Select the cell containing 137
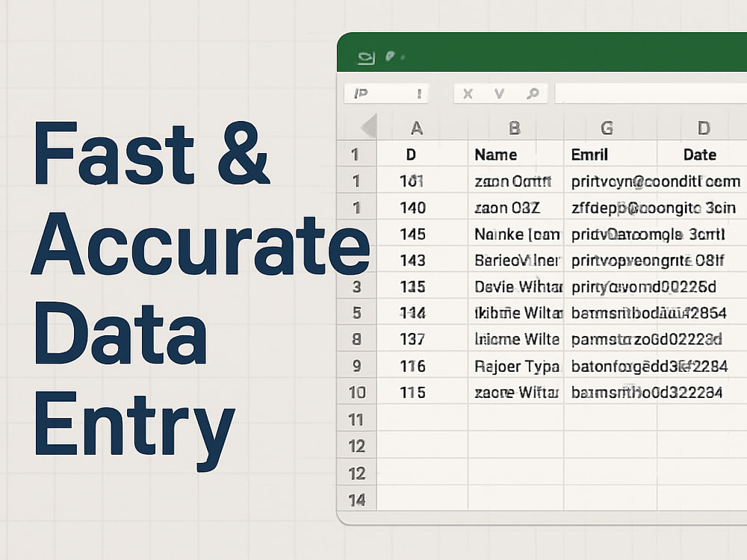 423,338
